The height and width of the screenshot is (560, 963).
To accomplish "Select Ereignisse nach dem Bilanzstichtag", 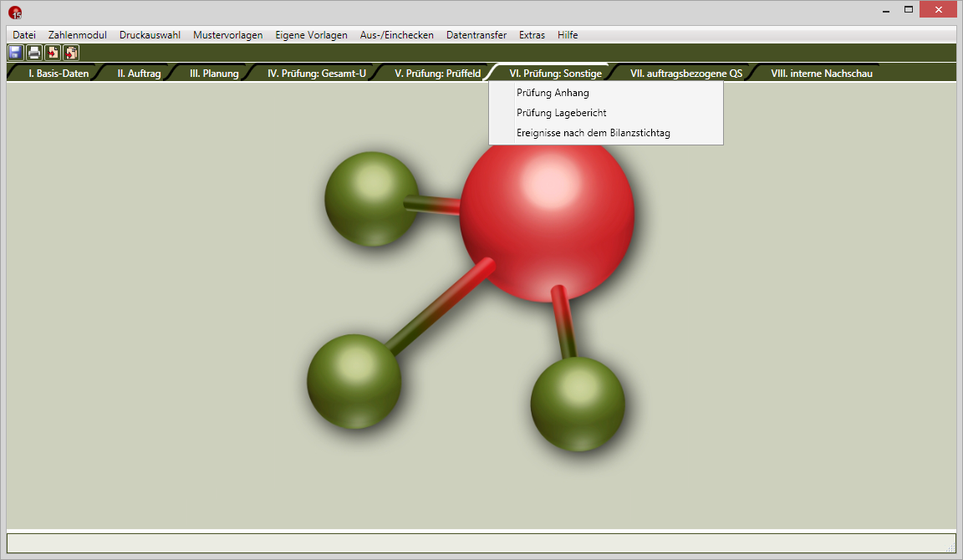I will (593, 133).
